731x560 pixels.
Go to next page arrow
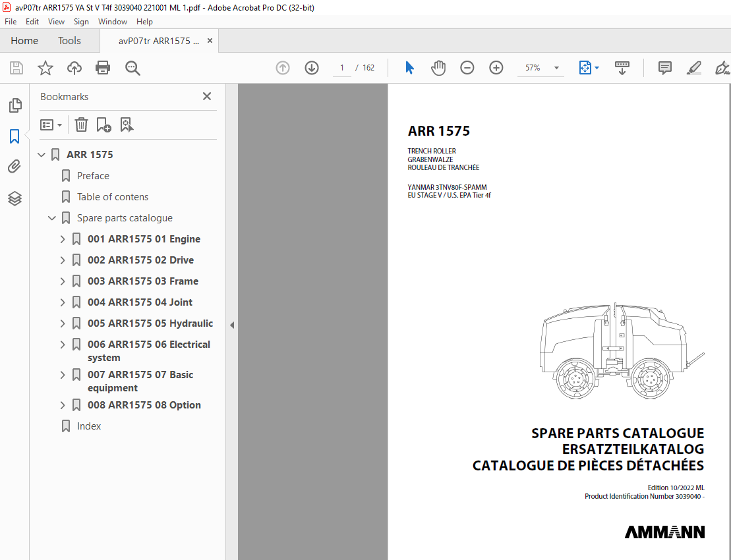(311, 68)
